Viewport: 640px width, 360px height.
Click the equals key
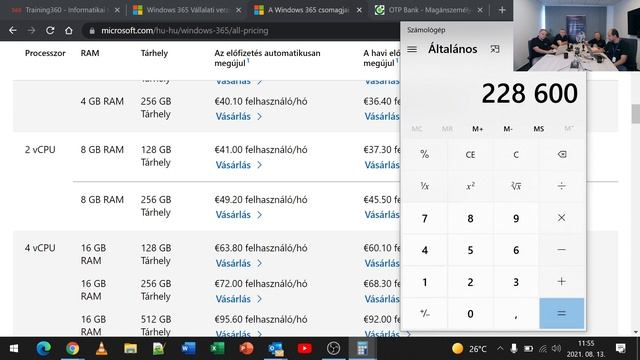(562, 313)
